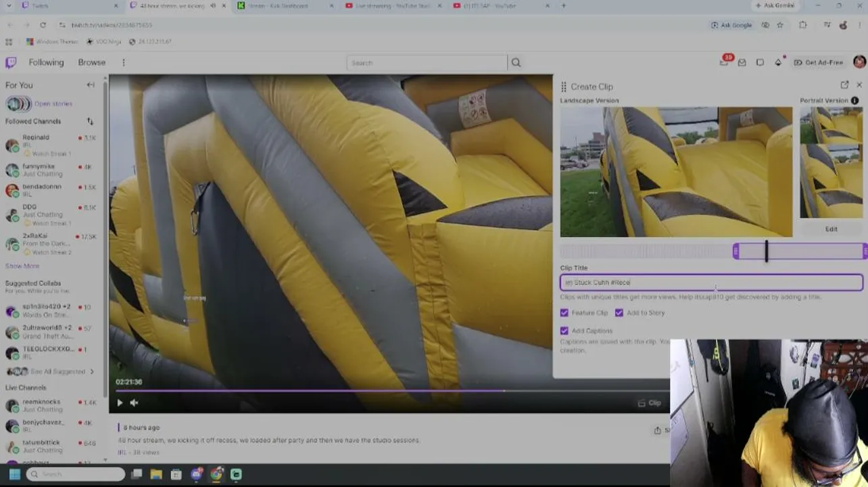
Task: Open reemknocks live channel
Action: [51, 405]
